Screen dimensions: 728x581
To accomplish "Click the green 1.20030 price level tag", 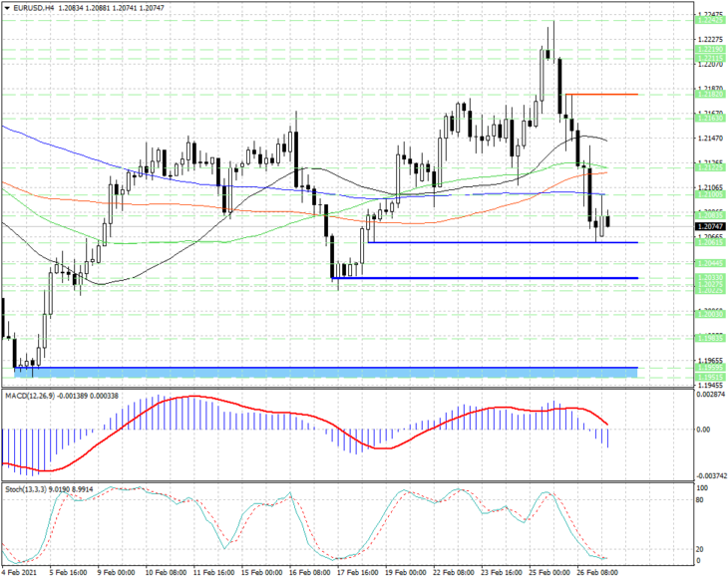I will pyautogui.click(x=710, y=301).
